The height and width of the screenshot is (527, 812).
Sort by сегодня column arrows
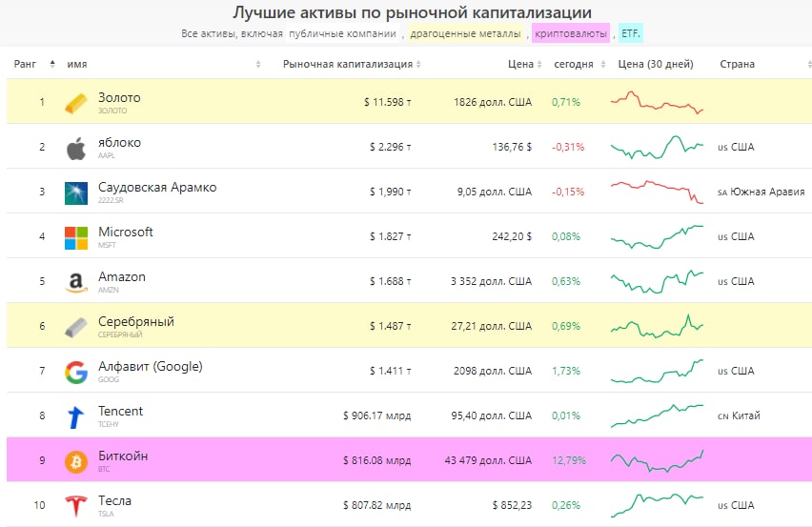[x=602, y=64]
